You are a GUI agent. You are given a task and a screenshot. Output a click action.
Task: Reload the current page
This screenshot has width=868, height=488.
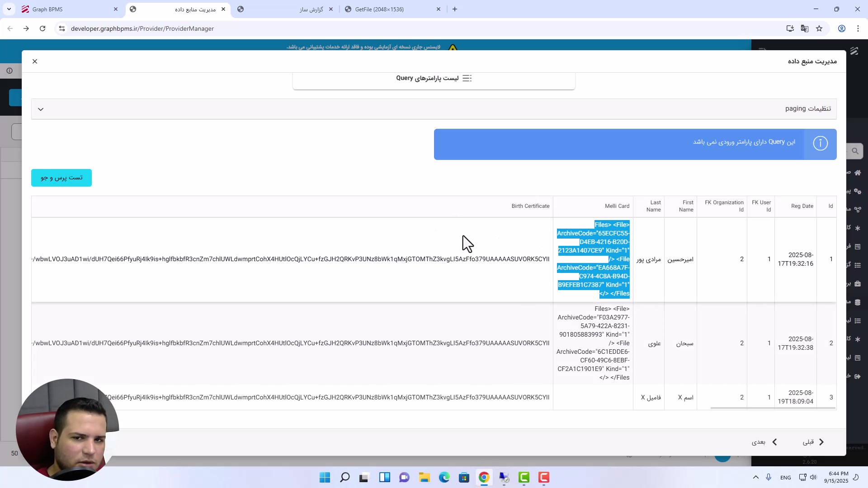[42, 28]
